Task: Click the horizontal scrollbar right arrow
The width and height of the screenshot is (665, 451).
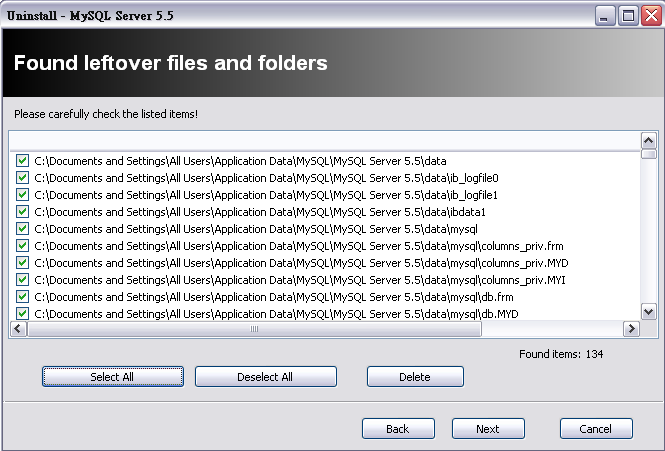Action: click(631, 329)
